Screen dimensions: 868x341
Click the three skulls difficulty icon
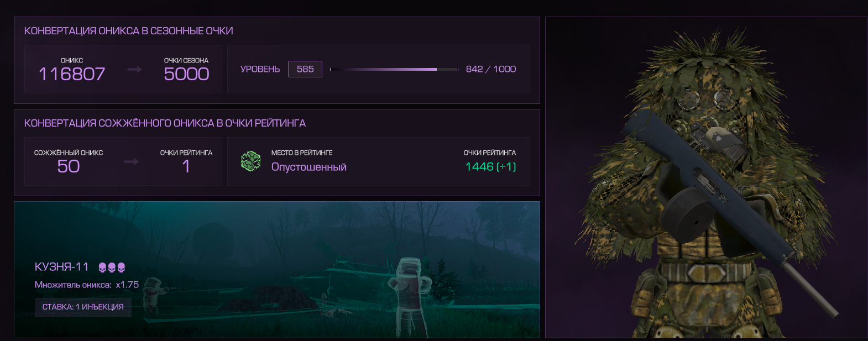(x=112, y=267)
